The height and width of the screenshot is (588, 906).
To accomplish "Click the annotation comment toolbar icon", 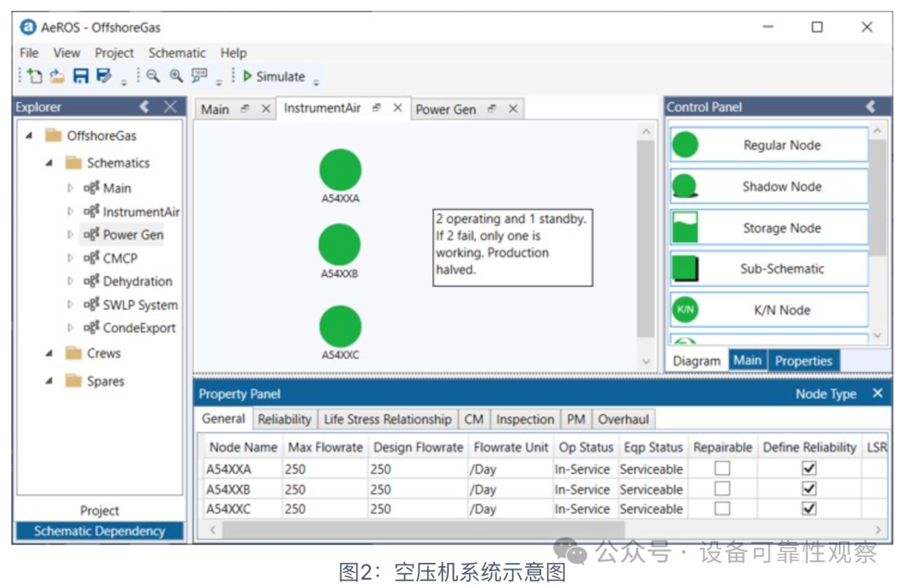I will (x=200, y=75).
